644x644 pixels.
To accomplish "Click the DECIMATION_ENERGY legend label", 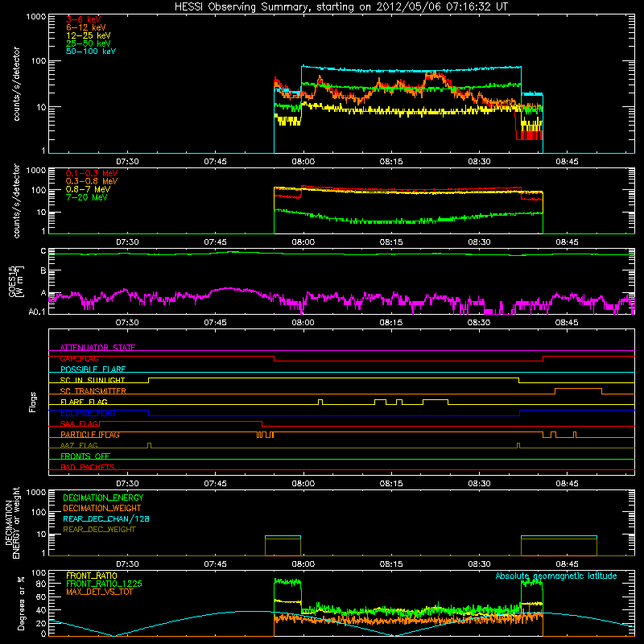I will click(x=103, y=497).
